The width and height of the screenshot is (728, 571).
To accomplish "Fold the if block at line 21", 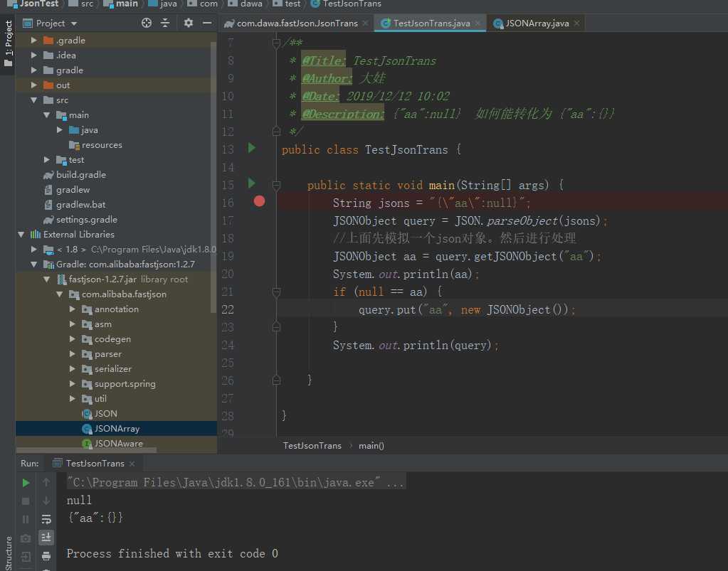I will click(x=276, y=292).
